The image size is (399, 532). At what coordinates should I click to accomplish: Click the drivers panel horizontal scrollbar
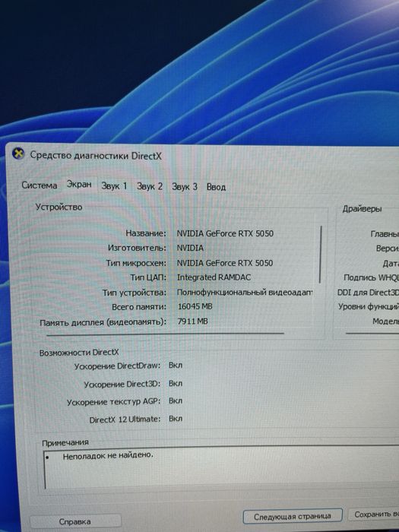pos(372,334)
